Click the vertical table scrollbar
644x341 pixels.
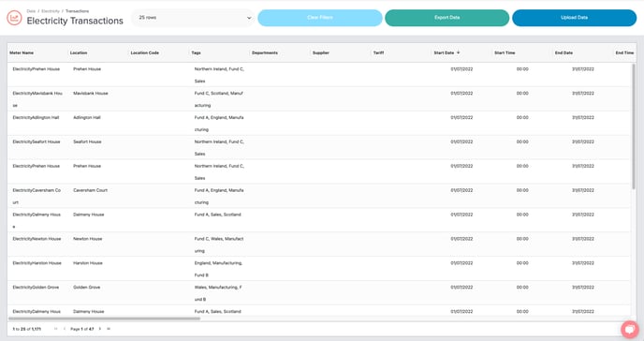(634, 126)
